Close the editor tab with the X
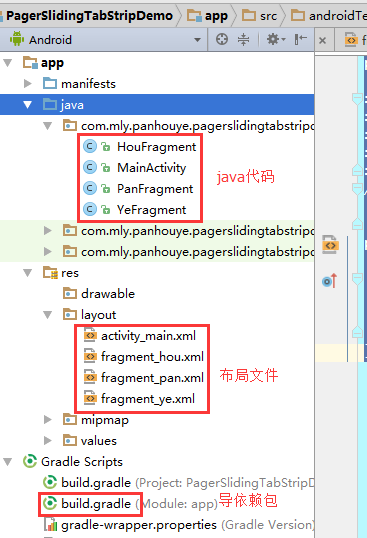The height and width of the screenshot is (538, 367). [x=322, y=40]
